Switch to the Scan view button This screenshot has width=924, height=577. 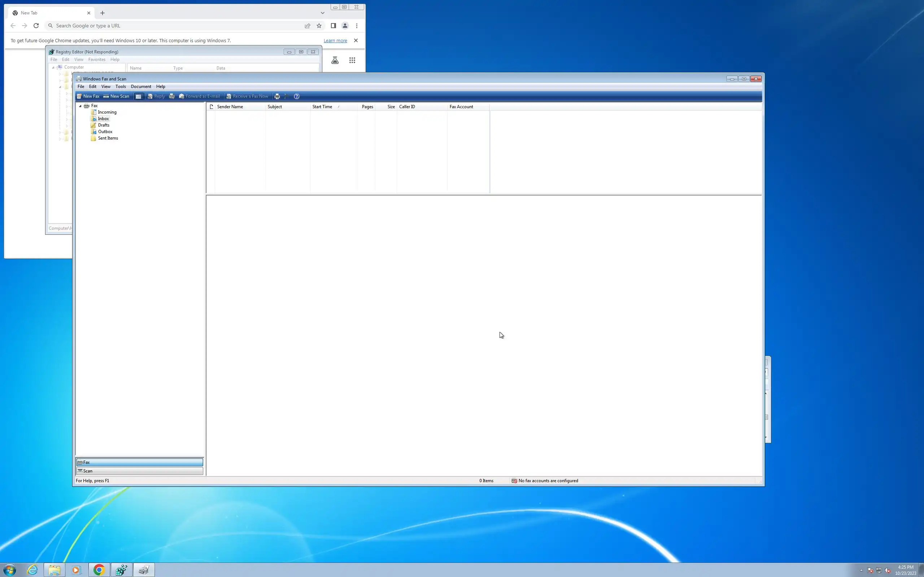(139, 471)
